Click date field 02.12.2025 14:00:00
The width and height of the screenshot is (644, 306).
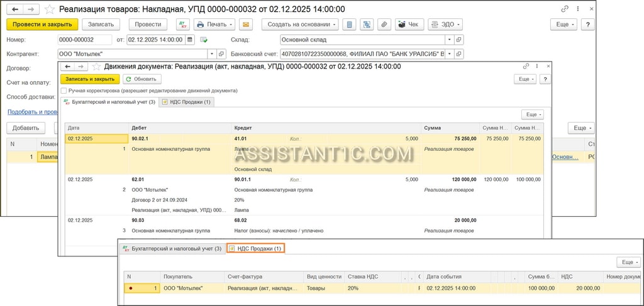(156, 40)
